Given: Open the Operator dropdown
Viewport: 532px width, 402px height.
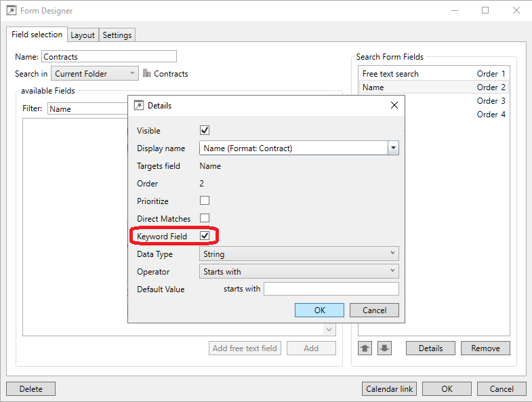Looking at the screenshot, I should 299,271.
